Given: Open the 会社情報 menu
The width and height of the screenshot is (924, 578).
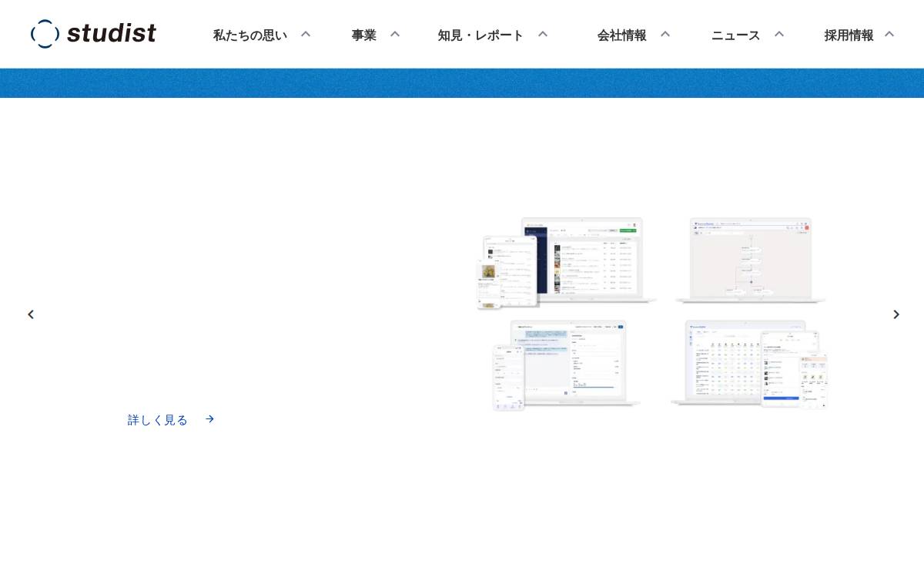Looking at the screenshot, I should (x=622, y=35).
